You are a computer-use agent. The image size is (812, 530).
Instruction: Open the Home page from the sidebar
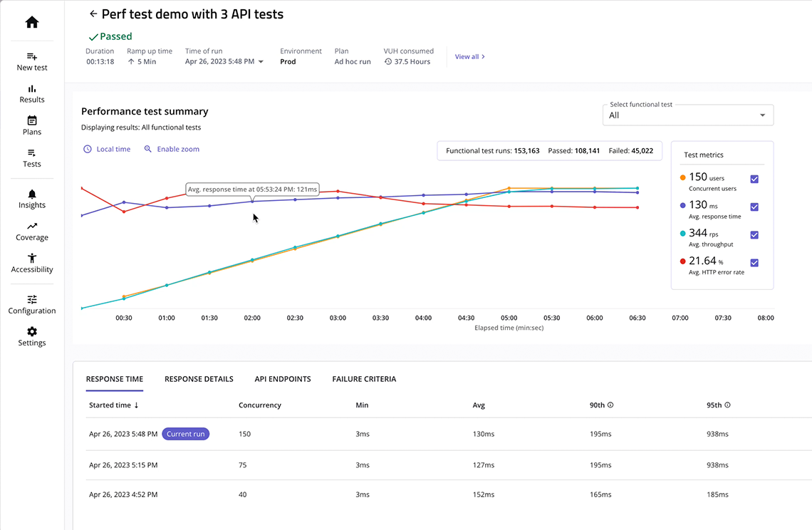coord(31,21)
